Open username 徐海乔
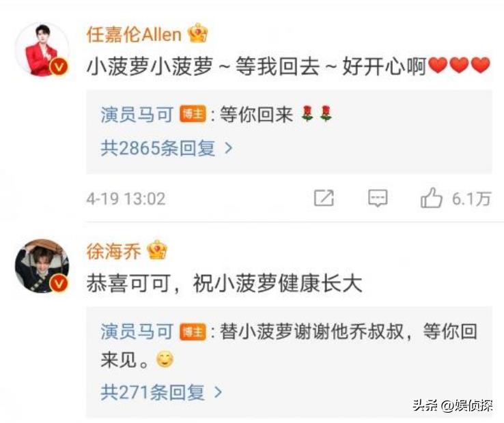 114,251
